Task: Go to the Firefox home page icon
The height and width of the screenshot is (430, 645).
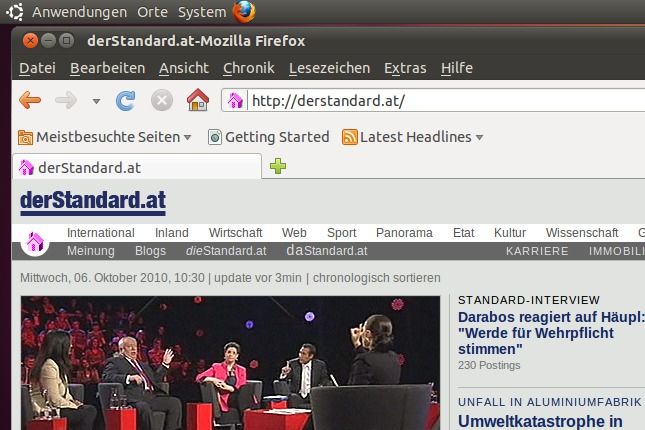Action: [x=198, y=100]
